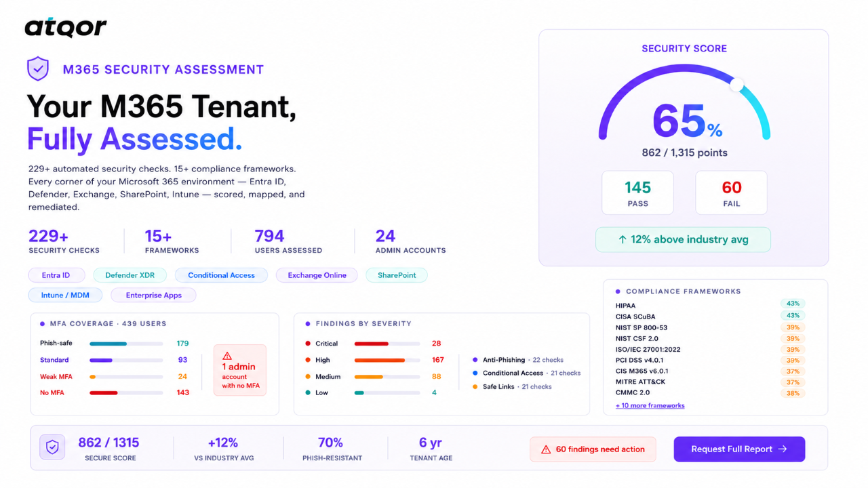Click the atQor logo
The height and width of the screenshot is (488, 868).
point(66,27)
